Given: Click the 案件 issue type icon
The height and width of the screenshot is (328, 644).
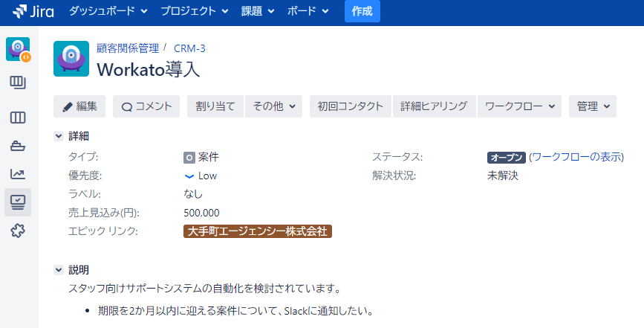Looking at the screenshot, I should click(x=189, y=158).
